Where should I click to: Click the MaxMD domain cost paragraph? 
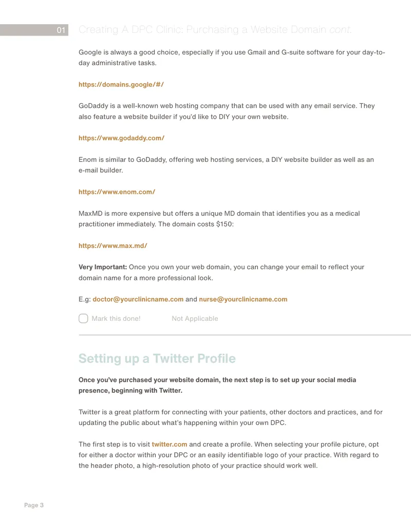pos(219,219)
